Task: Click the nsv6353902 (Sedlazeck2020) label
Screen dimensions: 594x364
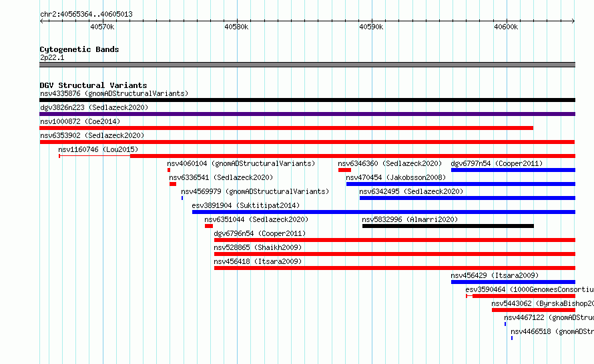Action: [x=92, y=135]
